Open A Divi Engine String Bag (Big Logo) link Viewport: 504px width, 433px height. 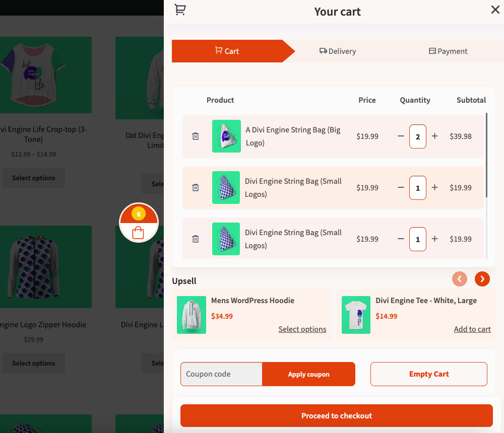click(293, 136)
